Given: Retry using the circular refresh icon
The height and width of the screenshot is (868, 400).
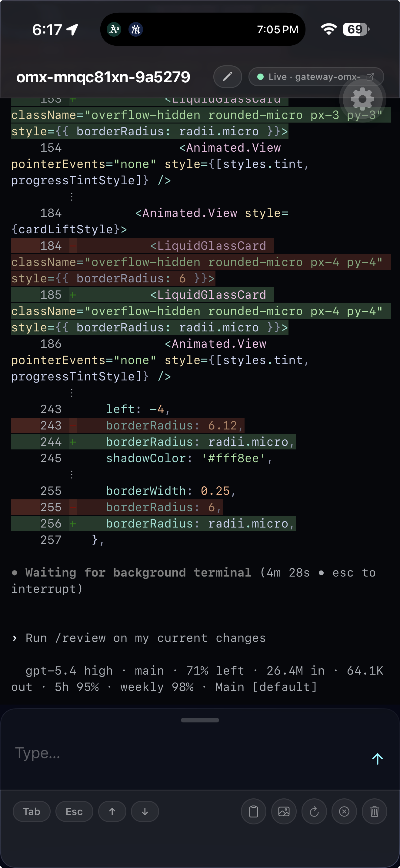Looking at the screenshot, I should point(314,811).
